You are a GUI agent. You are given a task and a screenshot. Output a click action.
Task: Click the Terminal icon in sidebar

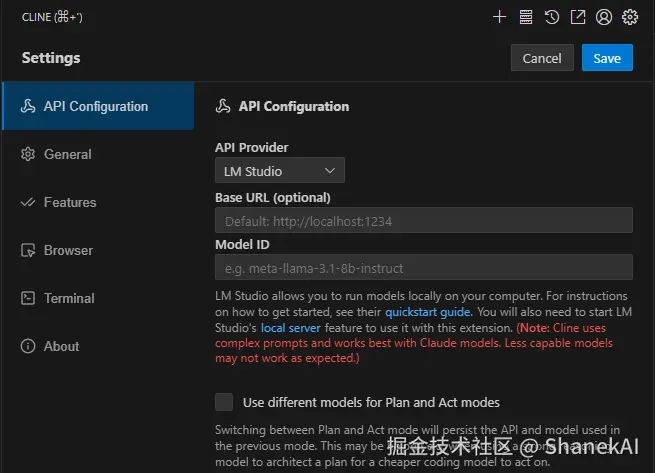(x=28, y=298)
